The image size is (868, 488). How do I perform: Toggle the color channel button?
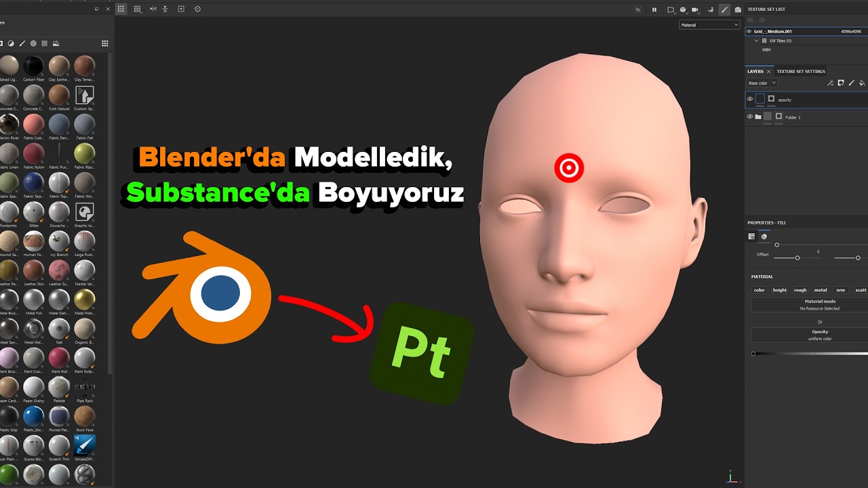coord(759,290)
